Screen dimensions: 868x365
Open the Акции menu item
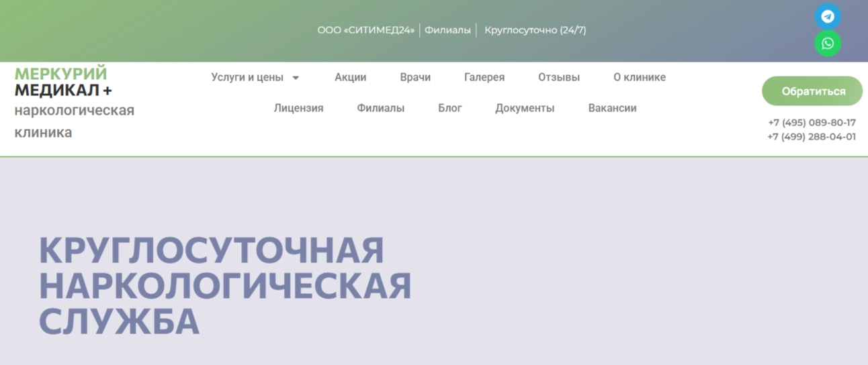click(350, 77)
